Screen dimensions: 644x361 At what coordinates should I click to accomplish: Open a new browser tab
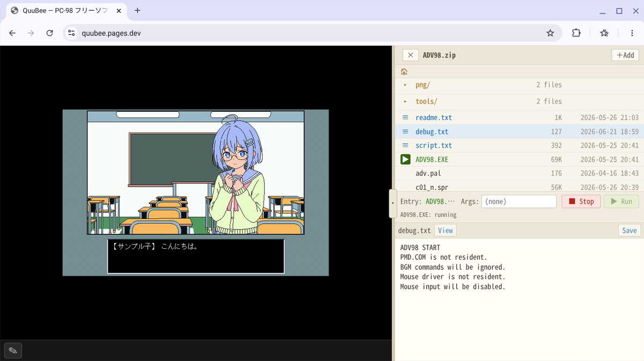click(x=137, y=10)
